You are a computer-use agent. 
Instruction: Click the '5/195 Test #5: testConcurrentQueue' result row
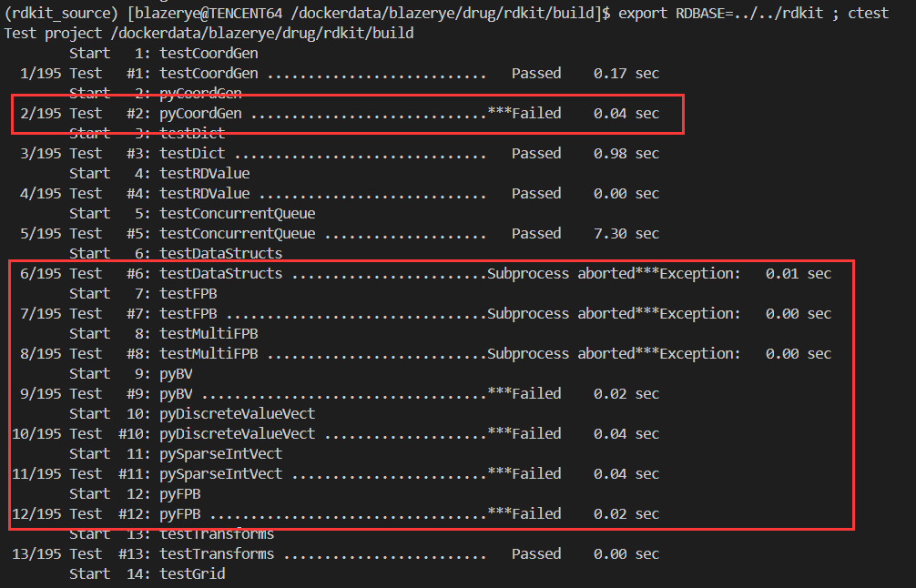point(340,234)
